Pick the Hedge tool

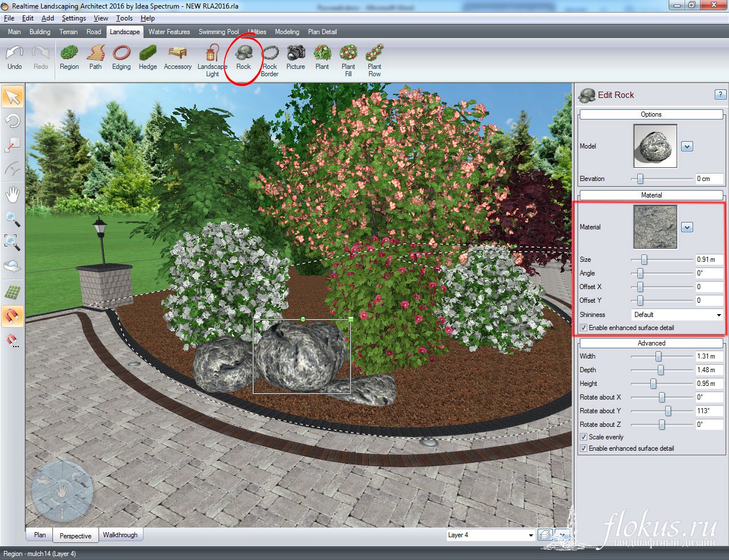[x=148, y=58]
